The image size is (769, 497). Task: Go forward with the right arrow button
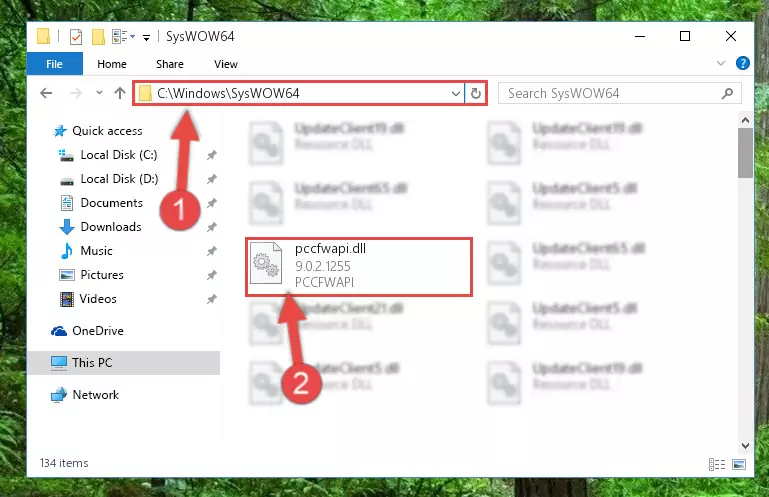[x=76, y=93]
